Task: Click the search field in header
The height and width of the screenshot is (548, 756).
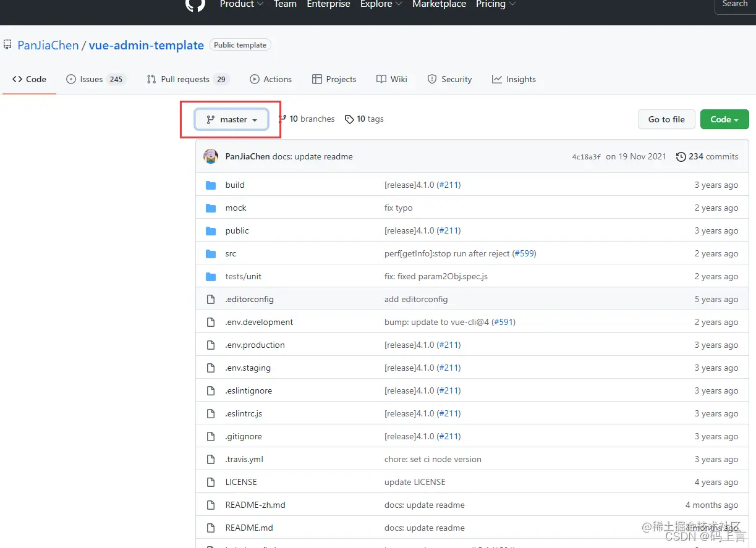Action: coord(735,5)
